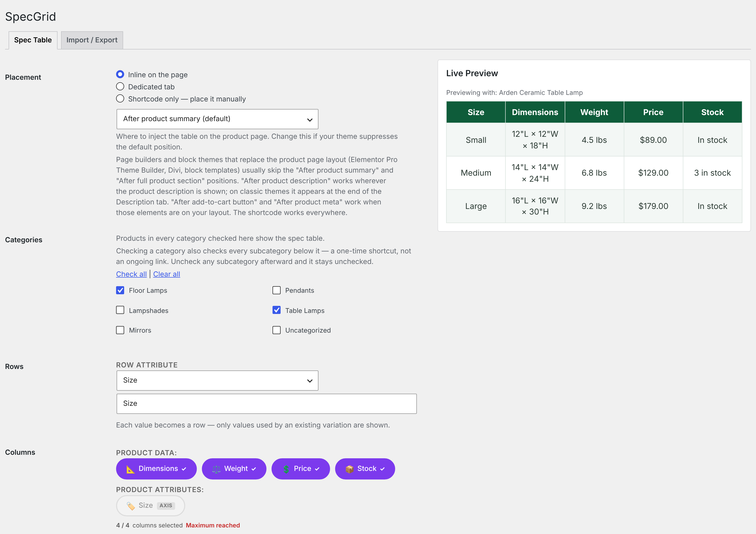The image size is (756, 534).
Task: Click the '$89.00' price cell
Action: pos(653,140)
